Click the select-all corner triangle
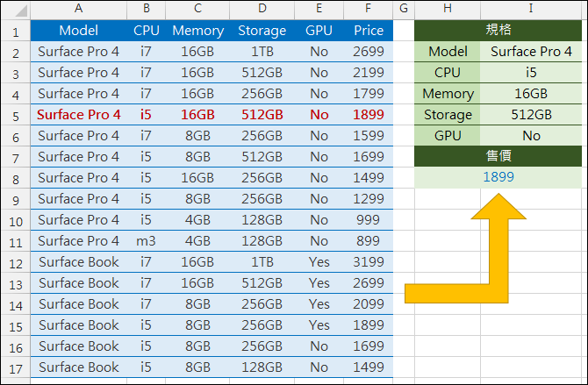 point(15,10)
